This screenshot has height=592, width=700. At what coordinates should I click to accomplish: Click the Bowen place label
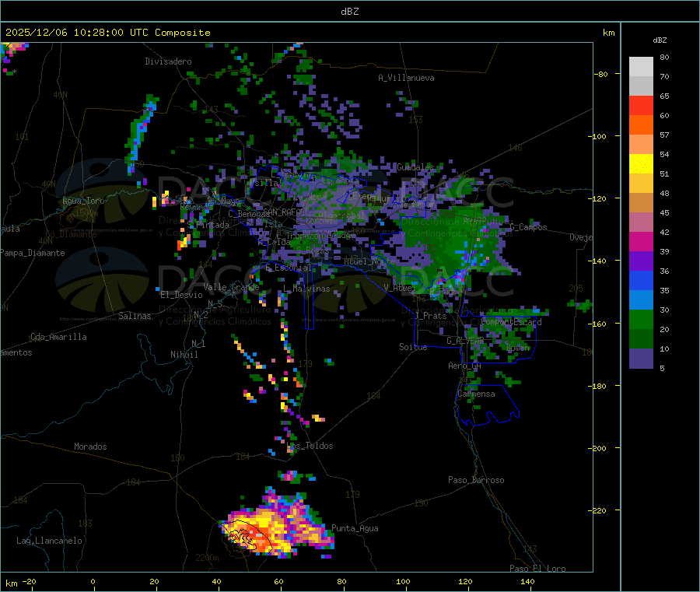coord(518,347)
